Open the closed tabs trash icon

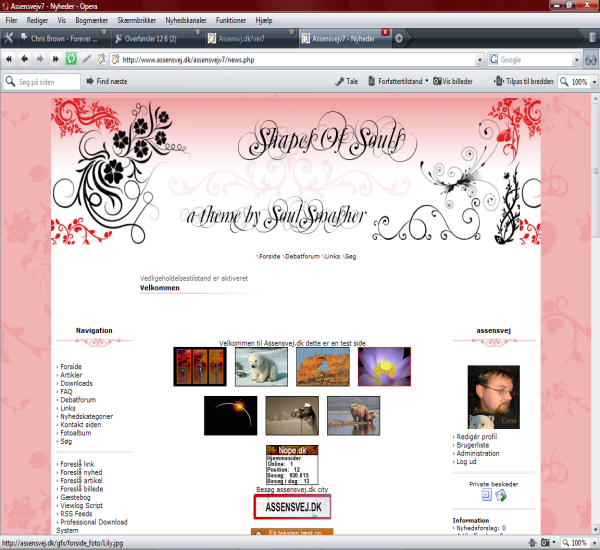point(592,38)
